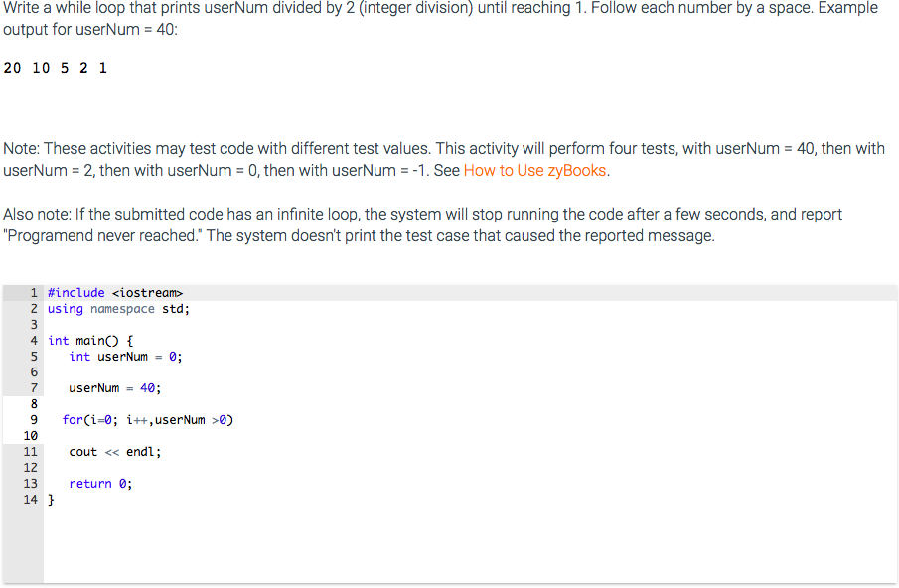899x588 pixels.
Task: Click line number 9 in the gutter
Action: [x=34, y=420]
